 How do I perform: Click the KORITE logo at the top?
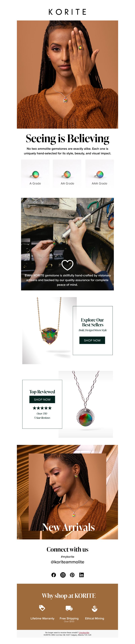click(x=67, y=12)
